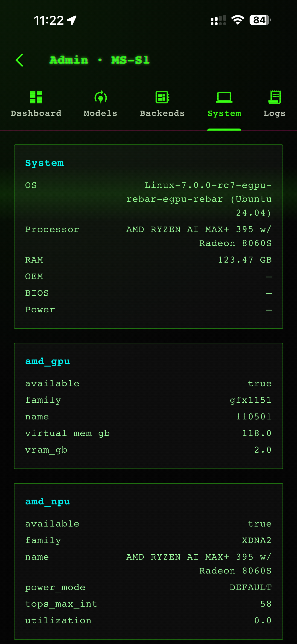Screen dimensions: 297x644
Task: Tap the battery indicator in status bar
Action: tap(260, 20)
